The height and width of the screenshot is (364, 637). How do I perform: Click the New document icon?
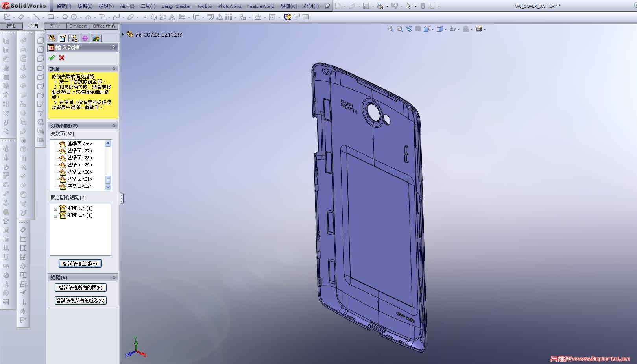[x=338, y=6]
